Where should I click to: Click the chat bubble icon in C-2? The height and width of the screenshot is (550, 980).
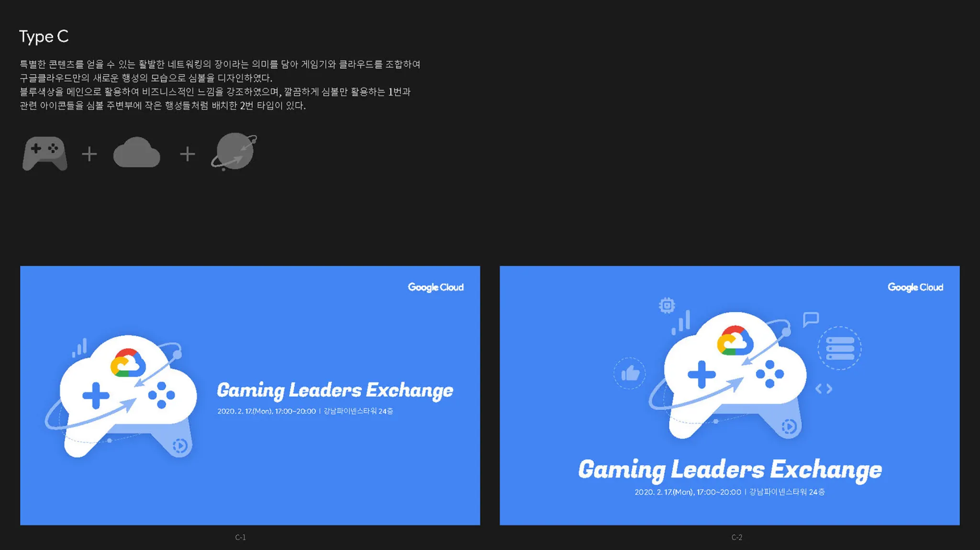(811, 319)
